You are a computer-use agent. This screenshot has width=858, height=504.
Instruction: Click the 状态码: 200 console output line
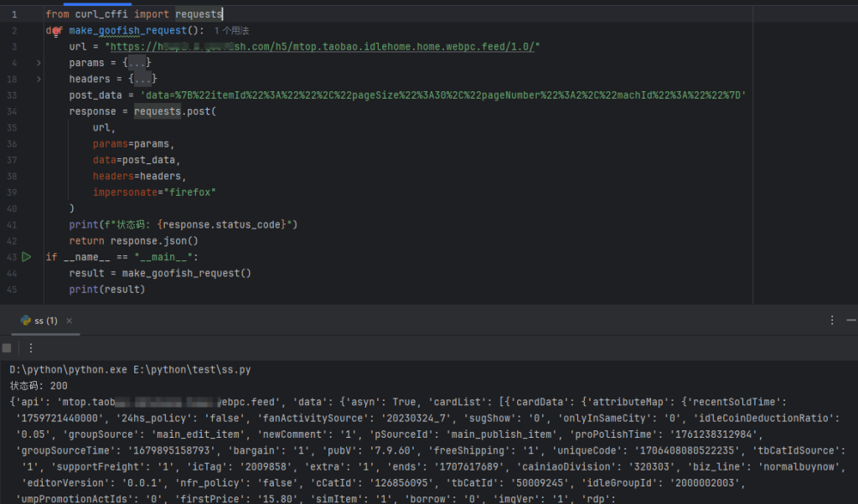[x=39, y=385]
